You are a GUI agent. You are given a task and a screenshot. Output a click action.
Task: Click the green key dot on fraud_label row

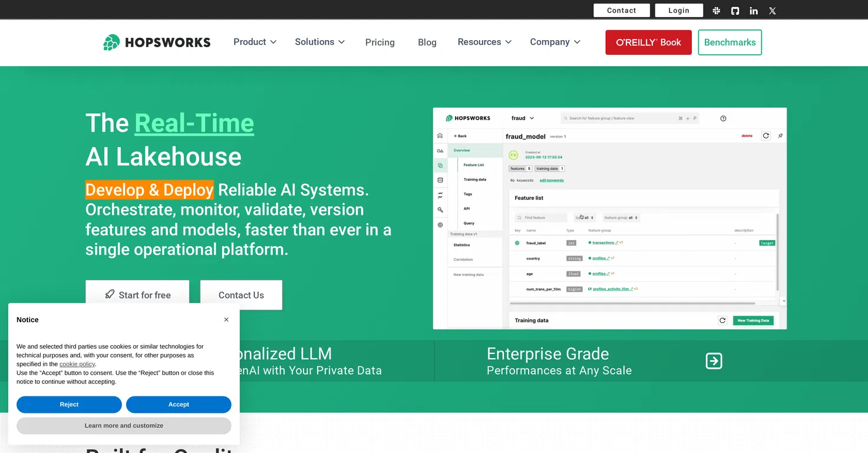[517, 243]
